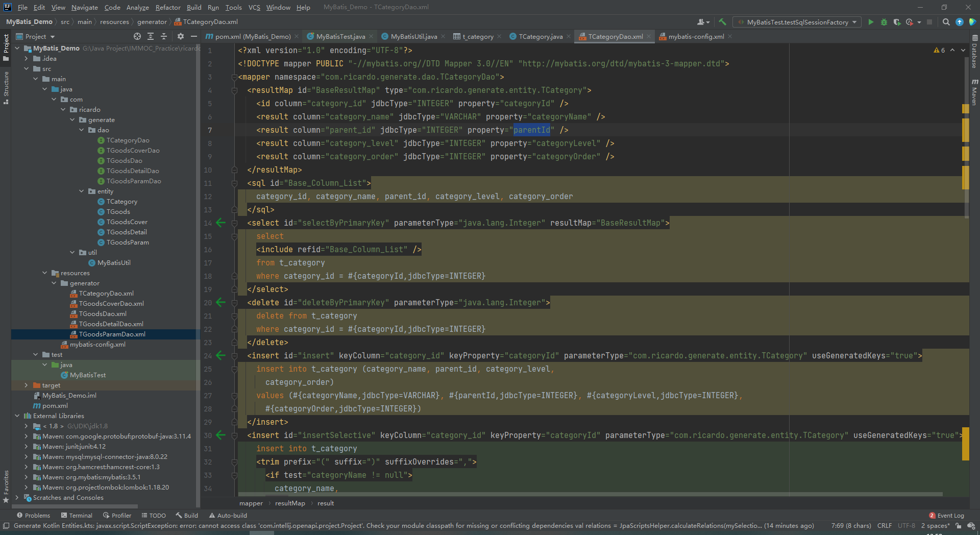980x535 pixels.
Task: Toggle the Terminal tool window
Action: coord(77,516)
